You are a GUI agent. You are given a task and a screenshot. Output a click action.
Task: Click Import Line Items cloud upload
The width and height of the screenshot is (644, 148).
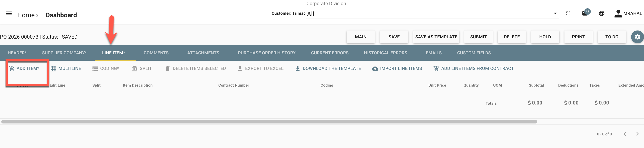coord(397,68)
